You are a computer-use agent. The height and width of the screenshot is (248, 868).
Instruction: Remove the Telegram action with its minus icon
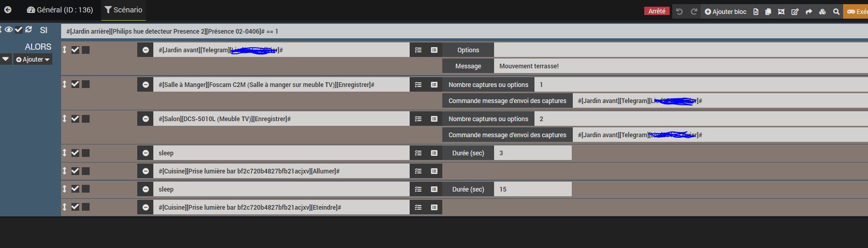[x=146, y=50]
